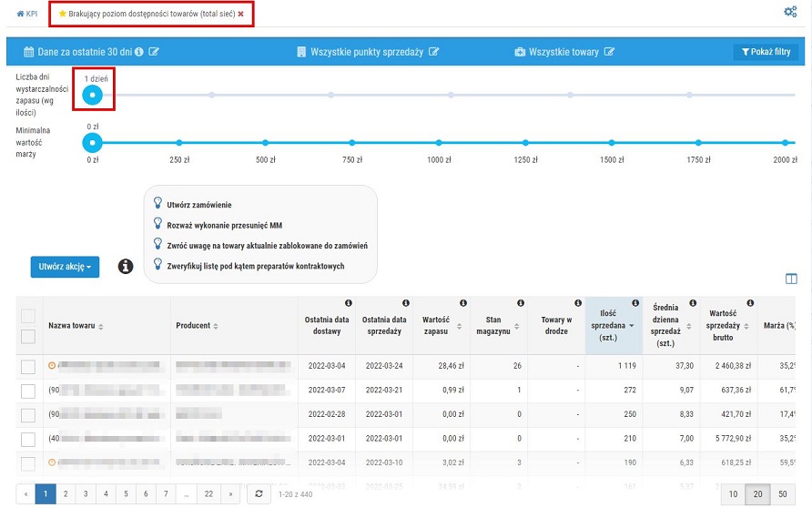The image size is (812, 508).
Task: Sort by Ilość sprzedana column
Action: click(632, 326)
